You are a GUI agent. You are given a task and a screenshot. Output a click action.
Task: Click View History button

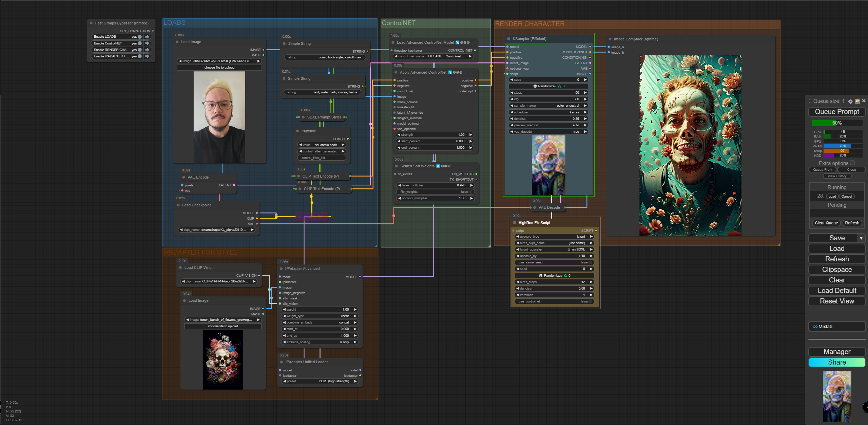click(837, 176)
